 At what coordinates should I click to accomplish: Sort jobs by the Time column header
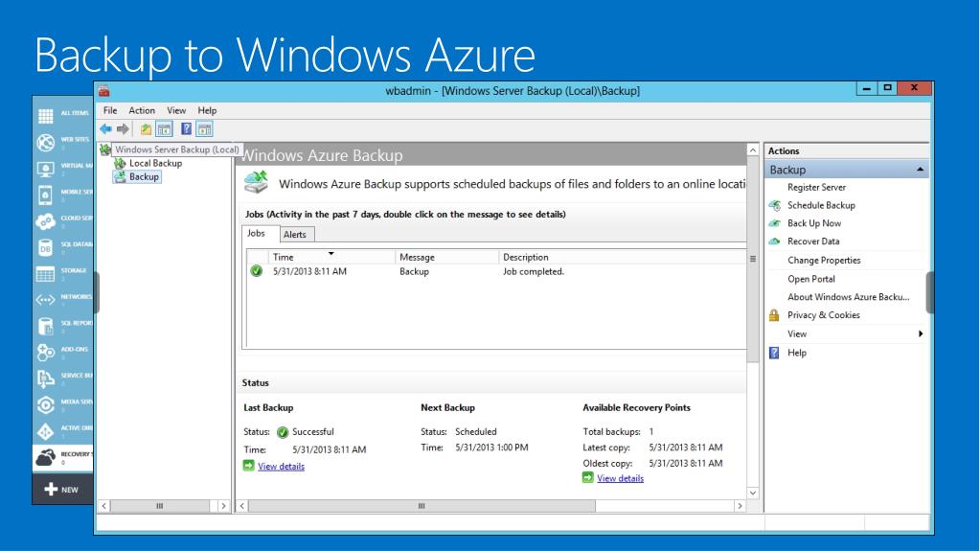pos(331,257)
